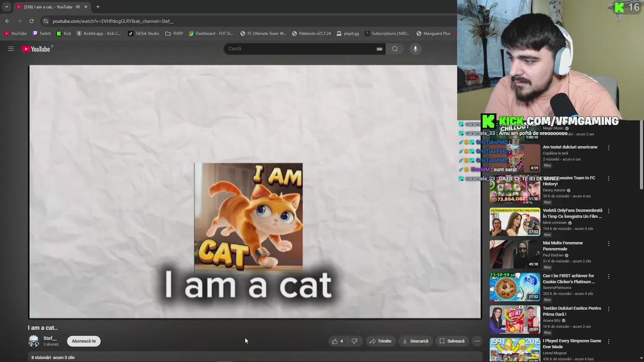The width and height of the screenshot is (644, 362).
Task: Open options for 'Am testat dulciuri americane'
Action: pyautogui.click(x=608, y=148)
